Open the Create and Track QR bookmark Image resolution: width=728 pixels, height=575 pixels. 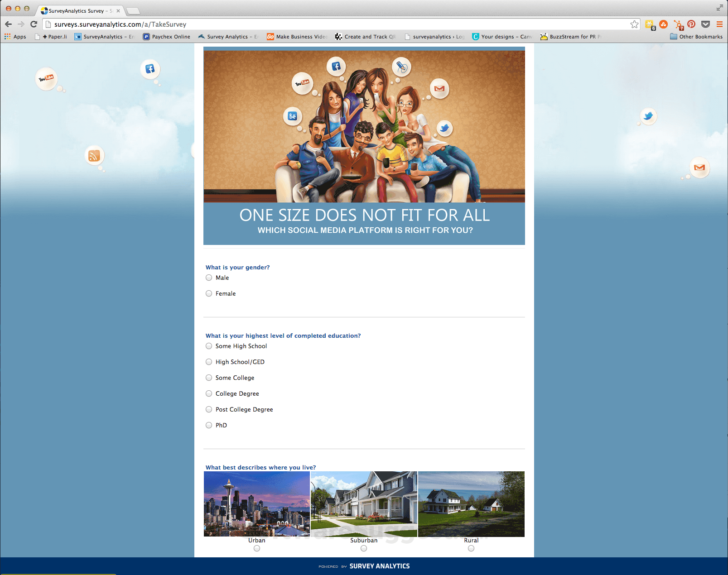point(365,37)
